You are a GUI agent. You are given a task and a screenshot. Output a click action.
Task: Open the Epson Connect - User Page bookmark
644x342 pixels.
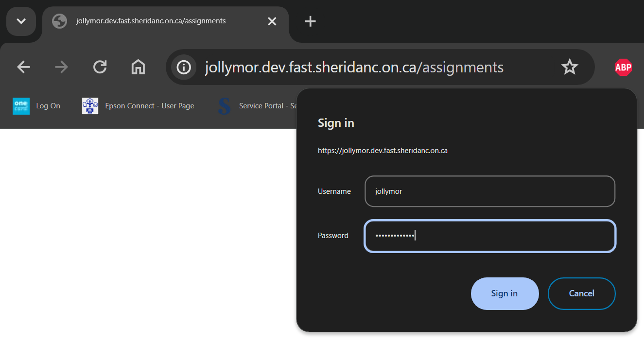coord(139,106)
